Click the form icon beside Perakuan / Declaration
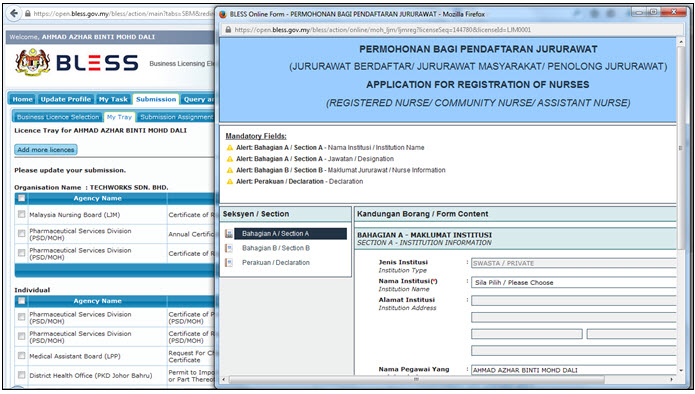The width and height of the screenshot is (695, 394). click(x=229, y=263)
